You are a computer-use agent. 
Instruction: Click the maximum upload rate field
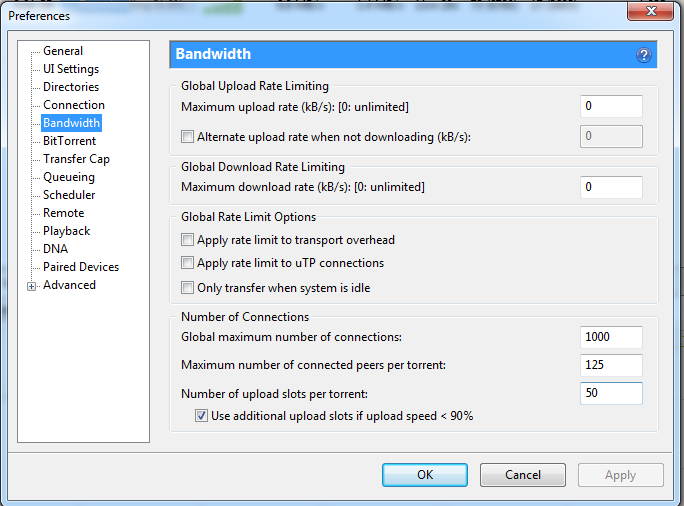(611, 106)
